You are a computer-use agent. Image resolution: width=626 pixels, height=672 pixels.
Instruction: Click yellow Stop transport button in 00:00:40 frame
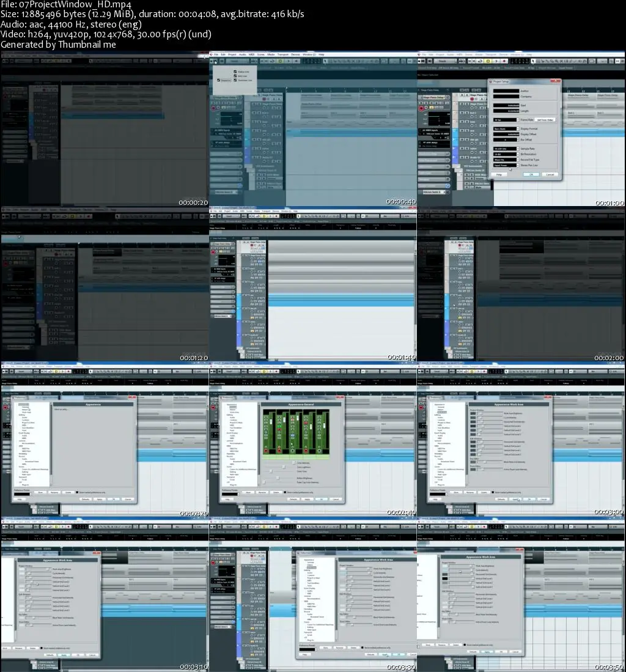pos(280,61)
